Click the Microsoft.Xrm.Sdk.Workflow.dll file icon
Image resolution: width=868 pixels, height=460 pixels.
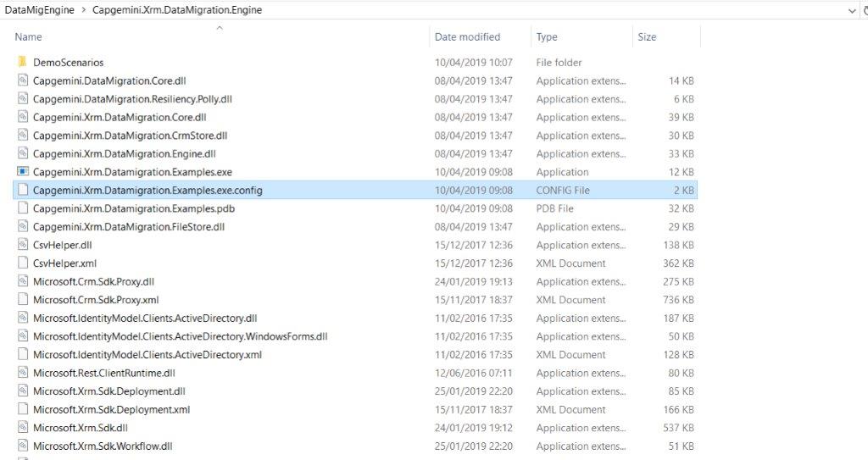point(23,446)
